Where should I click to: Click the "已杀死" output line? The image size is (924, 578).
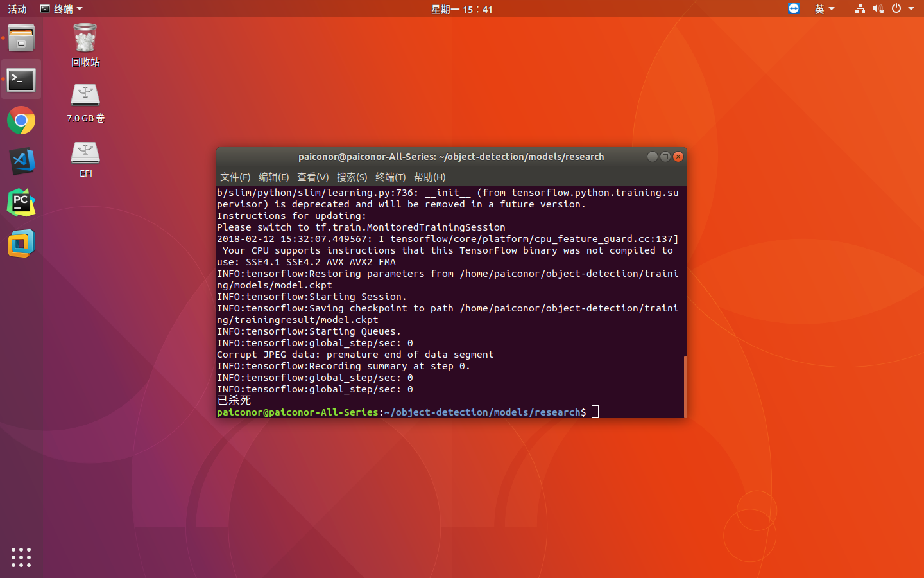click(x=234, y=400)
